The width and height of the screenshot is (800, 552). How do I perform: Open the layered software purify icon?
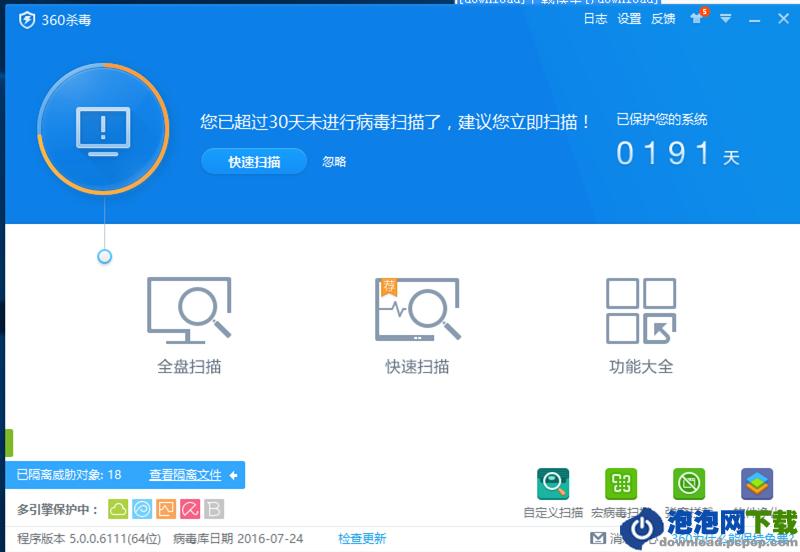pyautogui.click(x=757, y=484)
